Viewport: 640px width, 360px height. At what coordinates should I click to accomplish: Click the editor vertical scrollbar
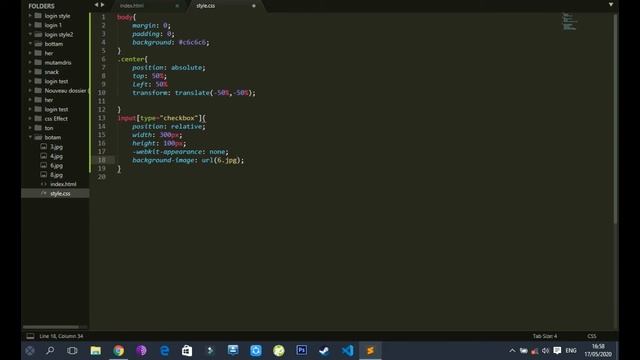(x=615, y=118)
